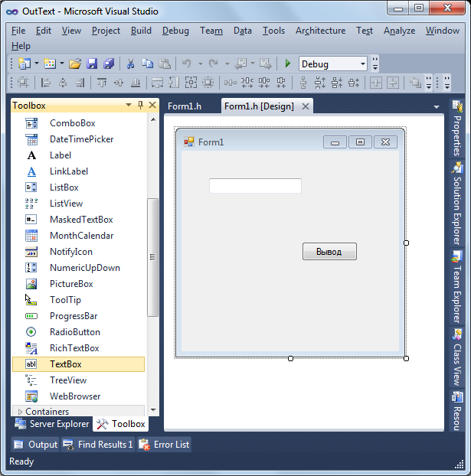
Task: Click the Redo arrow icon
Action: pos(214,64)
